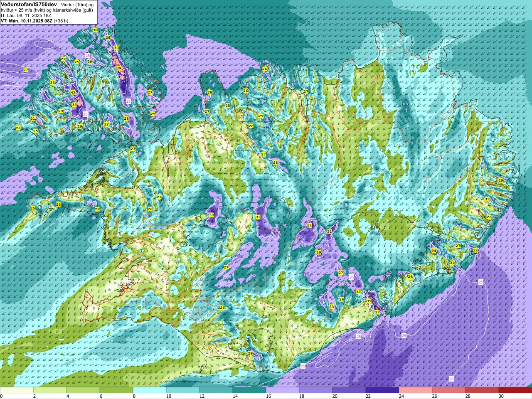The width and height of the screenshot is (532, 399).
Task: Click the 0–2 m/s pale cream legend swatch
Action: click(x=17, y=390)
